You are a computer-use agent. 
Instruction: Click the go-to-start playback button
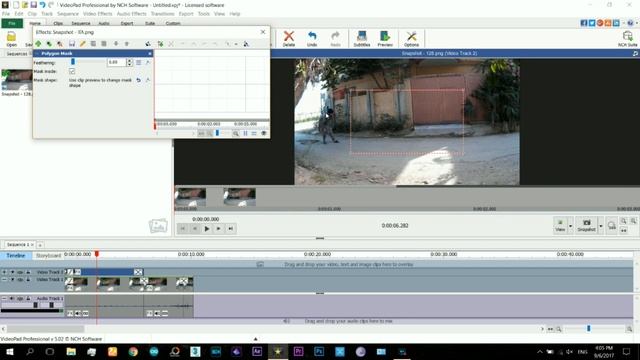183,229
